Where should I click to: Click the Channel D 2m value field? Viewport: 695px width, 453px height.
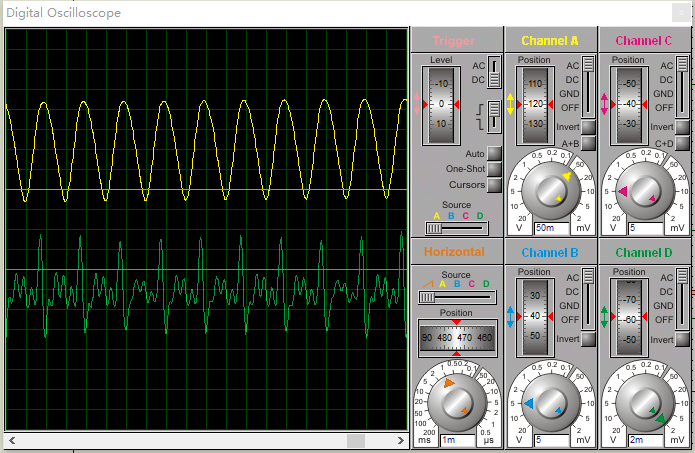(645, 440)
